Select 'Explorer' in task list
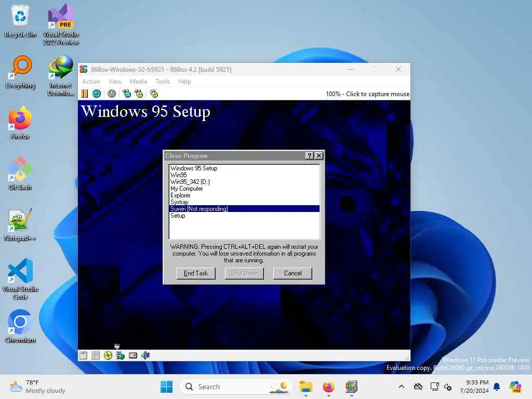Image resolution: width=532 pixels, height=399 pixels. coord(244,195)
